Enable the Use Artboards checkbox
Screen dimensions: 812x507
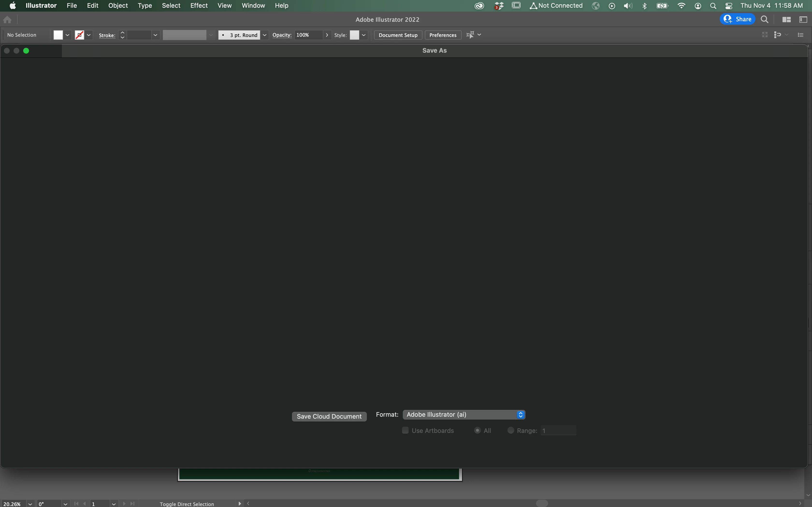click(x=405, y=430)
